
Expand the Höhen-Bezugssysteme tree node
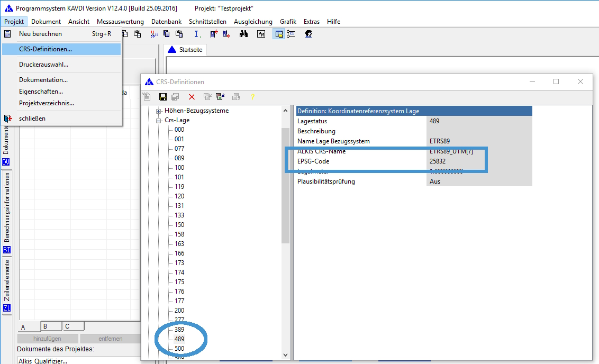point(158,111)
